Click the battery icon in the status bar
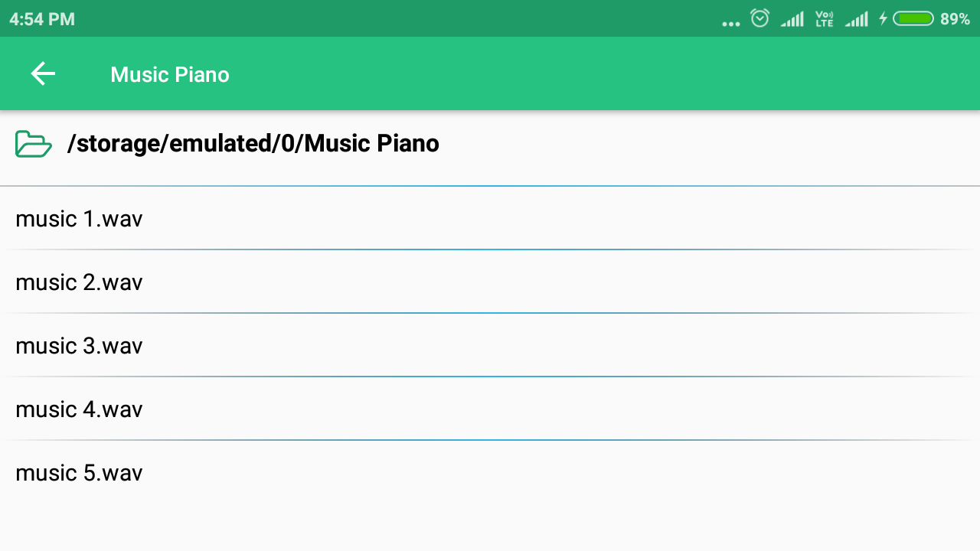980x551 pixels. pyautogui.click(x=913, y=18)
